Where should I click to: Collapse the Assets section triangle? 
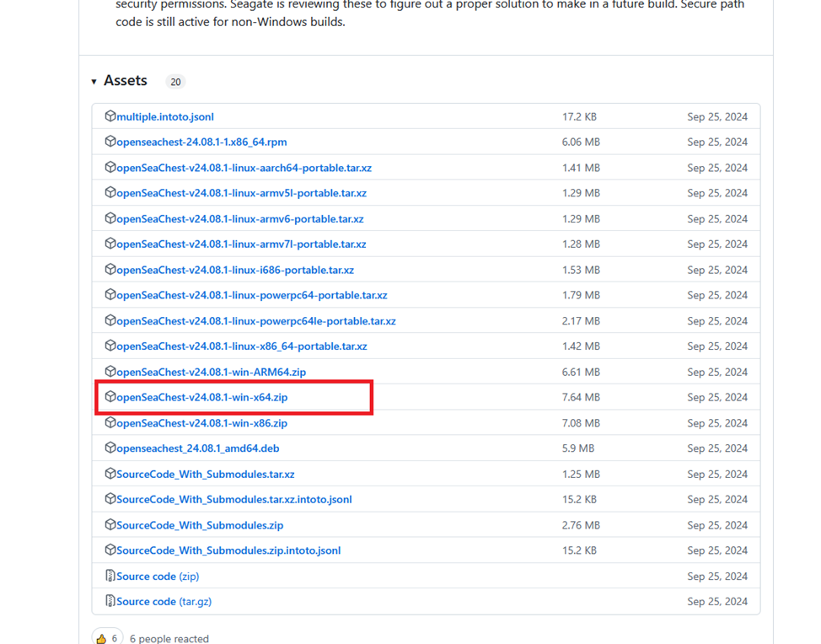(x=94, y=82)
